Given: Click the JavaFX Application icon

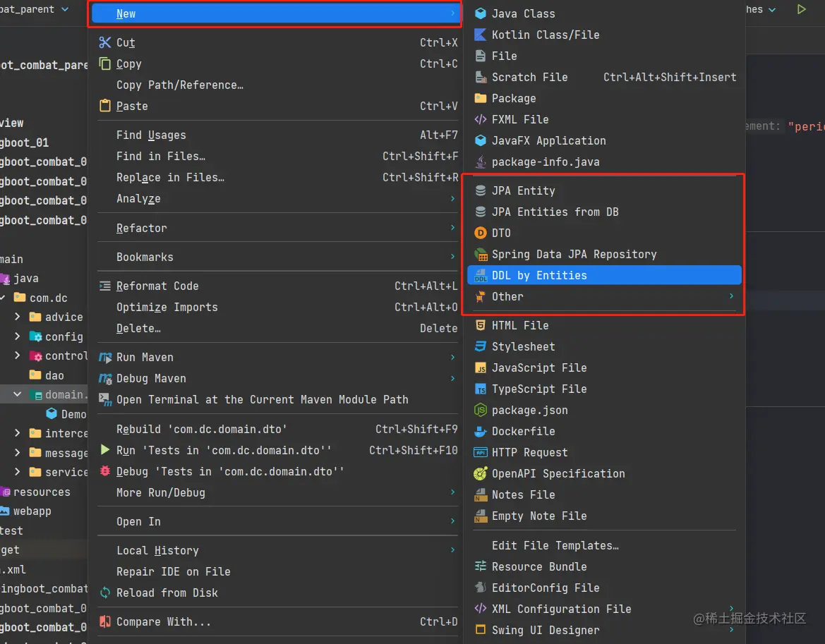Looking at the screenshot, I should pos(481,140).
